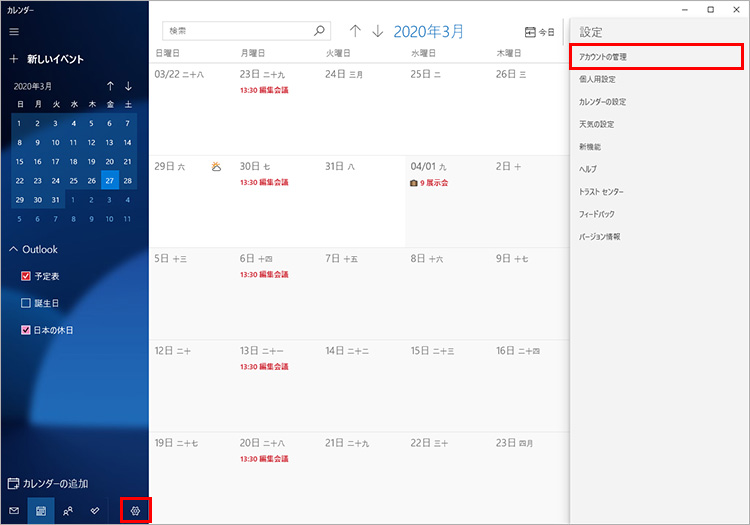Move mini calendar to next month
This screenshot has width=750, height=525.
click(x=128, y=86)
